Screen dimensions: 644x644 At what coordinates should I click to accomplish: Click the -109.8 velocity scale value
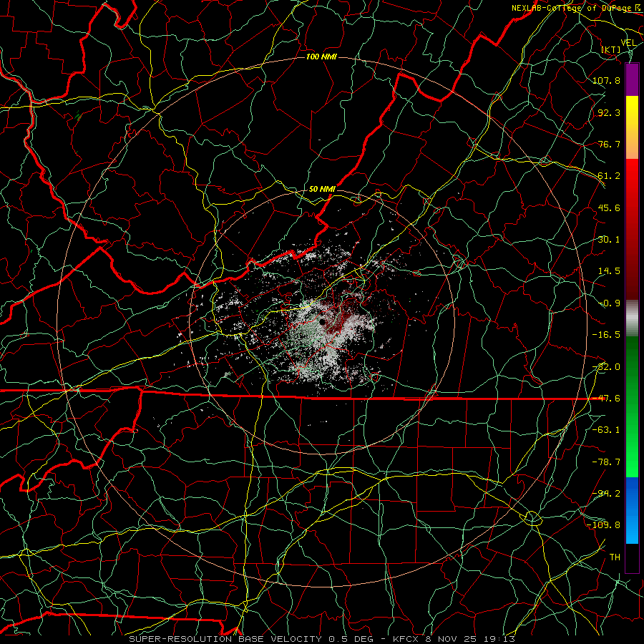point(603,525)
